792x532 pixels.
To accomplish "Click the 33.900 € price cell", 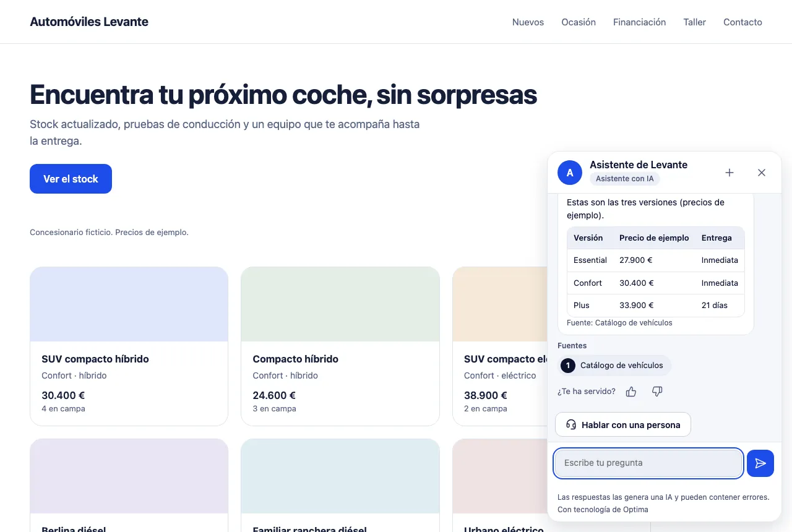I will click(x=636, y=305).
